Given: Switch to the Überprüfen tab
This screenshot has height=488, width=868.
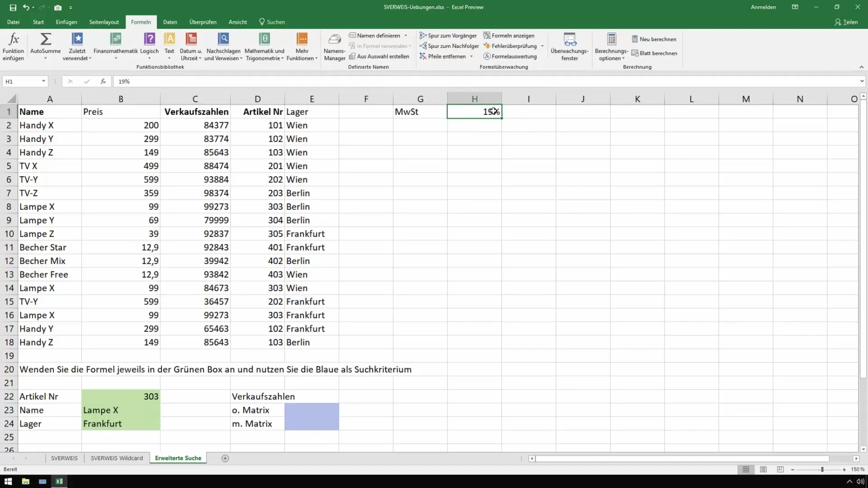Looking at the screenshot, I should coord(203,22).
